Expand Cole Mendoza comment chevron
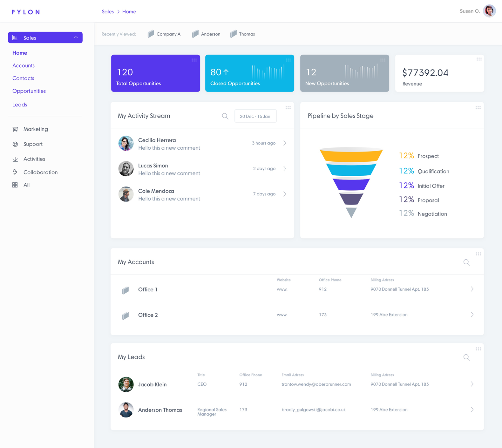The height and width of the screenshot is (448, 502). point(285,194)
